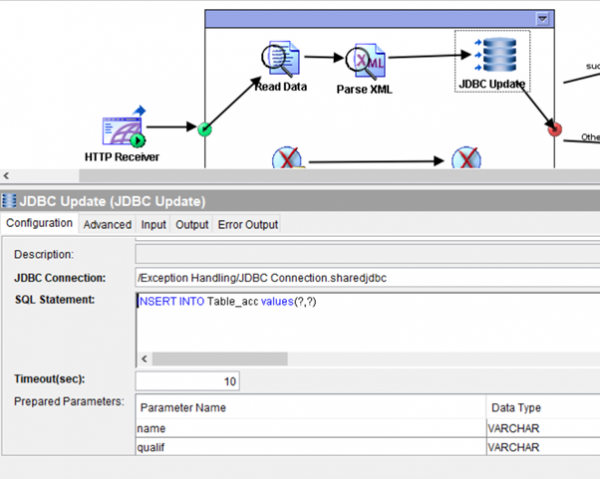Click the Timeout(sec) value field
This screenshot has width=600, height=479.
click(x=187, y=381)
